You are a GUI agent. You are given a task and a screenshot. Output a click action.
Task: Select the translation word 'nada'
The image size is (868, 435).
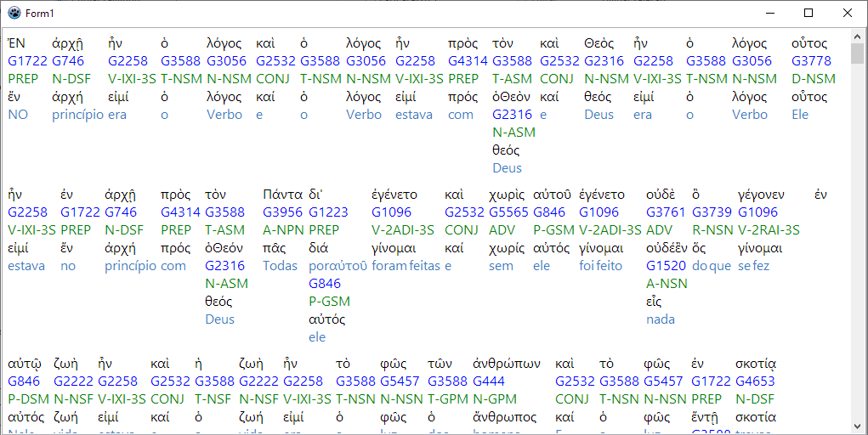[x=661, y=319]
